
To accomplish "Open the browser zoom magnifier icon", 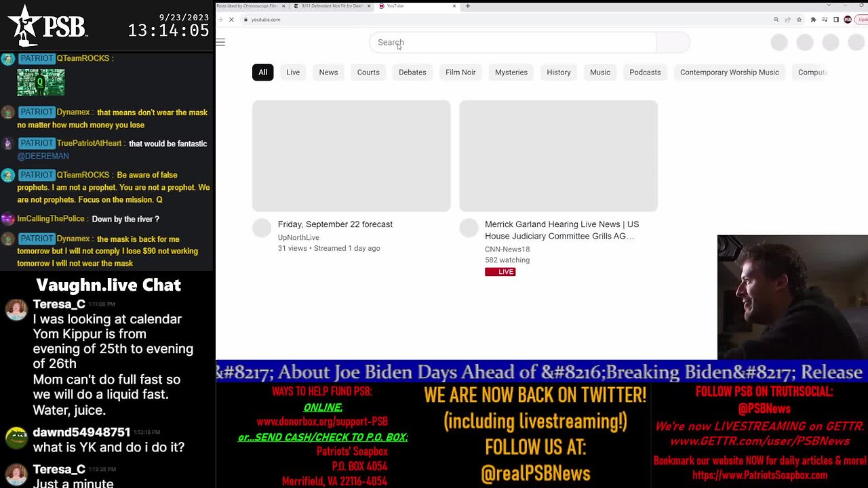I will (x=776, y=20).
